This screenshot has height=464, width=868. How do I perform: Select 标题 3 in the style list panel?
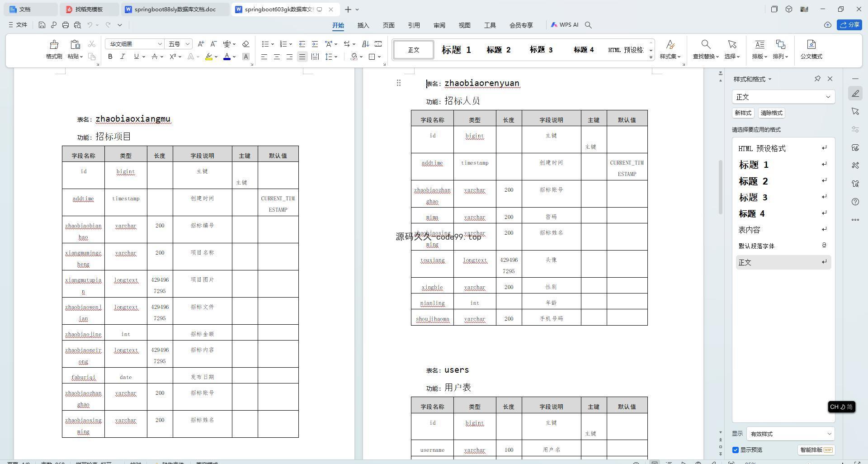click(x=783, y=197)
